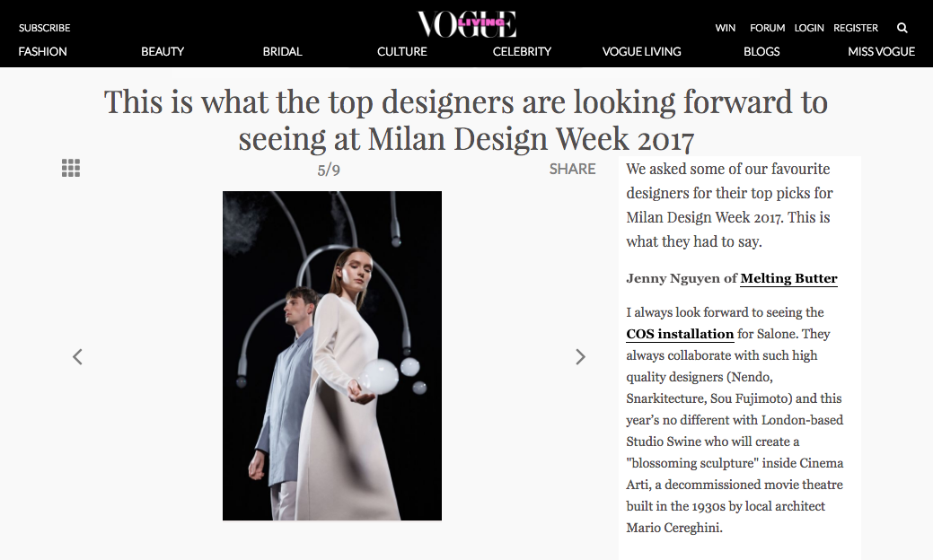Open the Miss Vogue section

click(x=881, y=52)
